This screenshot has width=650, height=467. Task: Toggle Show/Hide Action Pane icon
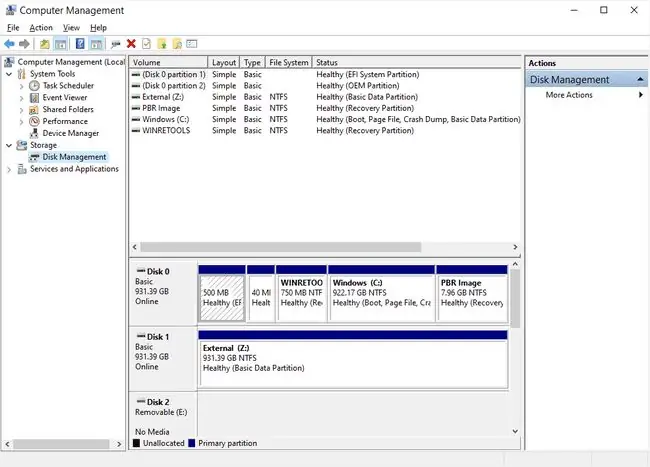click(96, 44)
